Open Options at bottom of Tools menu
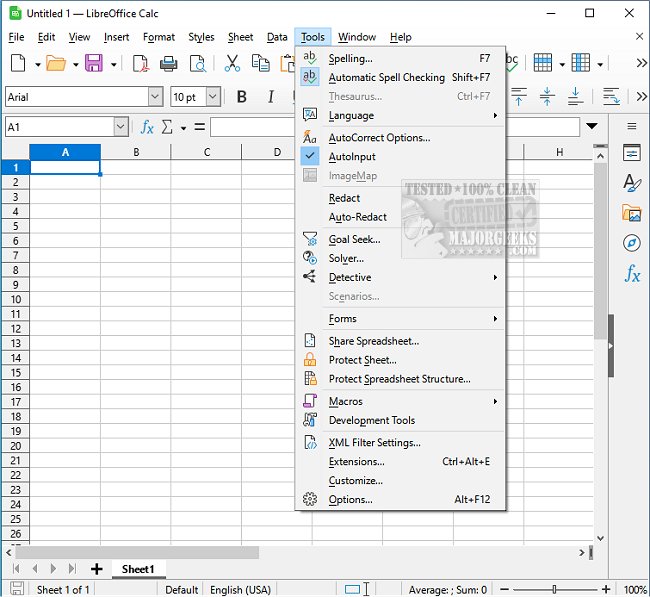The image size is (650, 597). coord(350,499)
